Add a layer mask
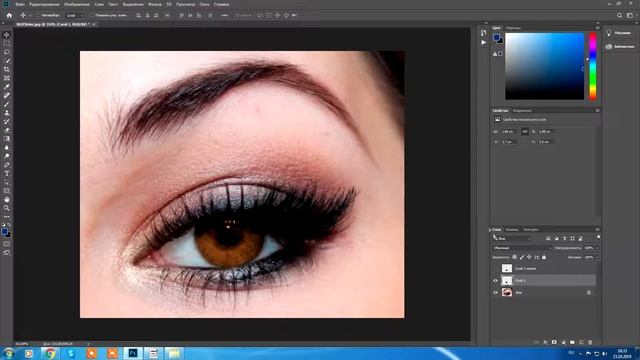640x360 pixels. point(554,342)
